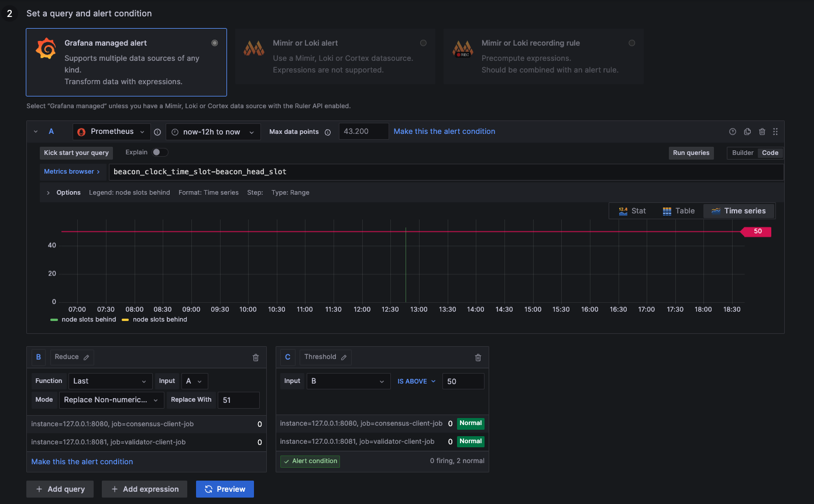Click the B label of Reduce expression
Viewport: 814px width, 504px height.
click(39, 357)
